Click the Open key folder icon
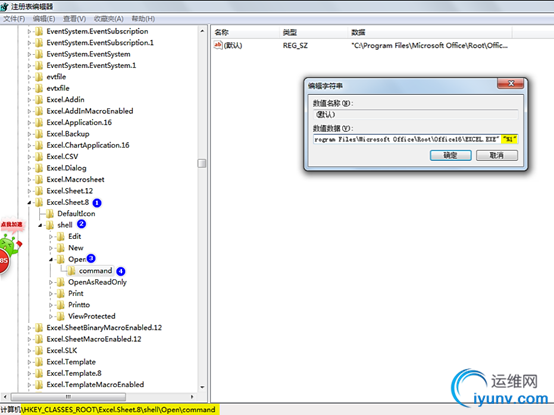This screenshot has height=415, width=554. click(61, 259)
